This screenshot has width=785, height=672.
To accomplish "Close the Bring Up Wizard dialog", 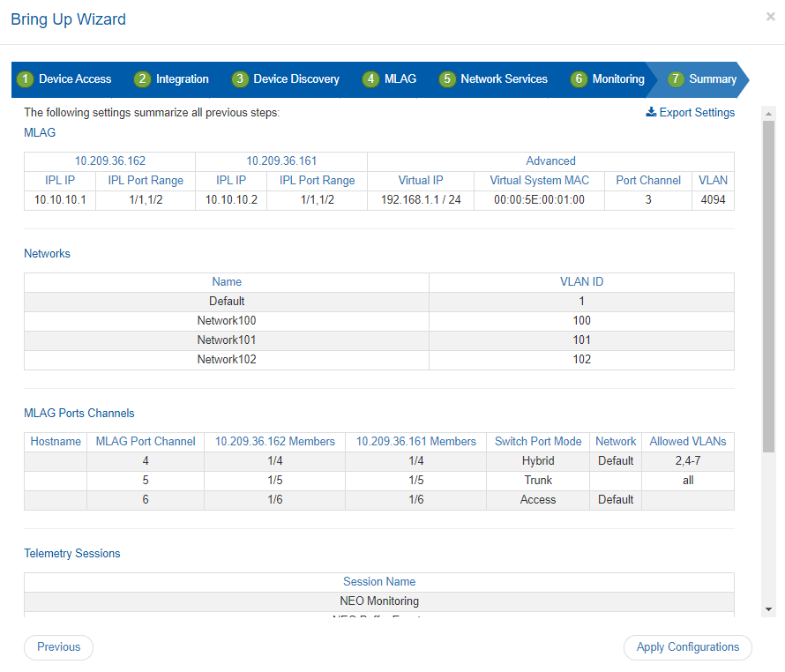I will pos(770,17).
